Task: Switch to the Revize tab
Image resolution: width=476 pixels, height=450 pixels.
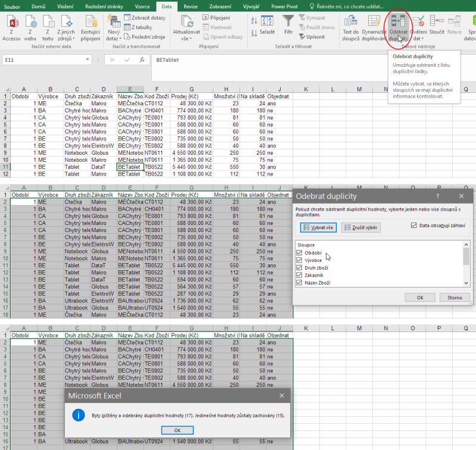Action: pos(191,7)
